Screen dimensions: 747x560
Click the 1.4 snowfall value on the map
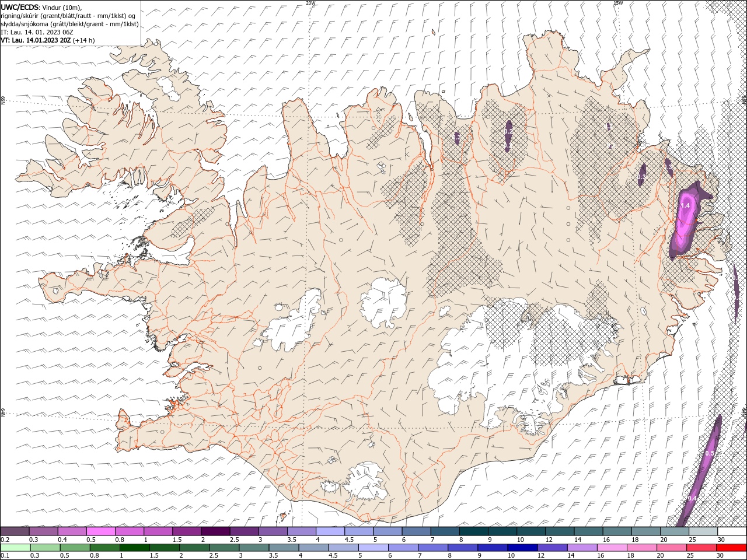point(686,206)
